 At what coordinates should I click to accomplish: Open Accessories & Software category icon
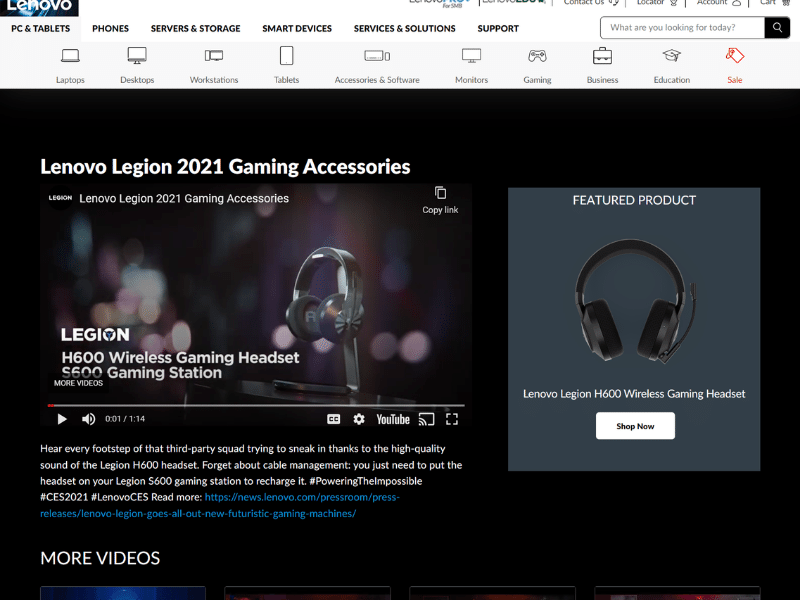[x=377, y=56]
